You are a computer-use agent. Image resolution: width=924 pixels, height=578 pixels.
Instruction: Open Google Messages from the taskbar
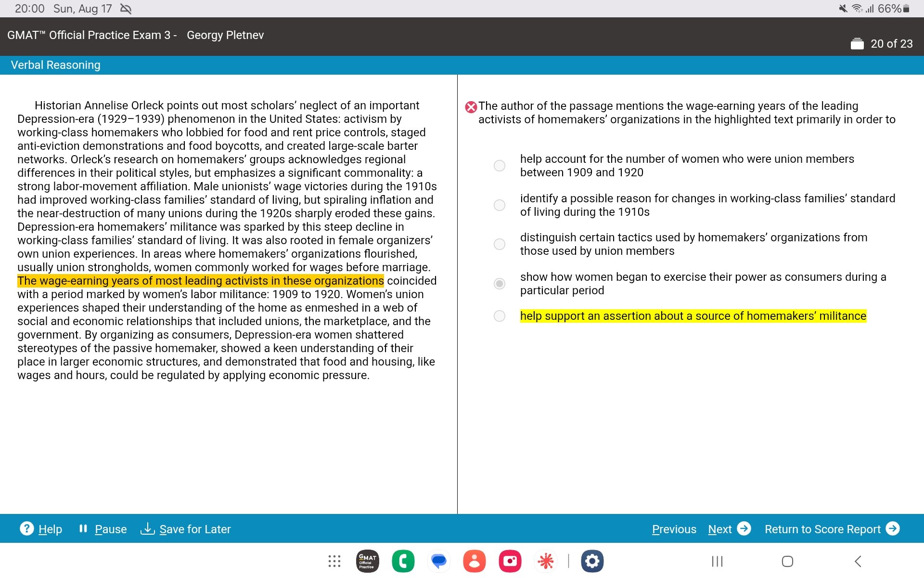(438, 561)
